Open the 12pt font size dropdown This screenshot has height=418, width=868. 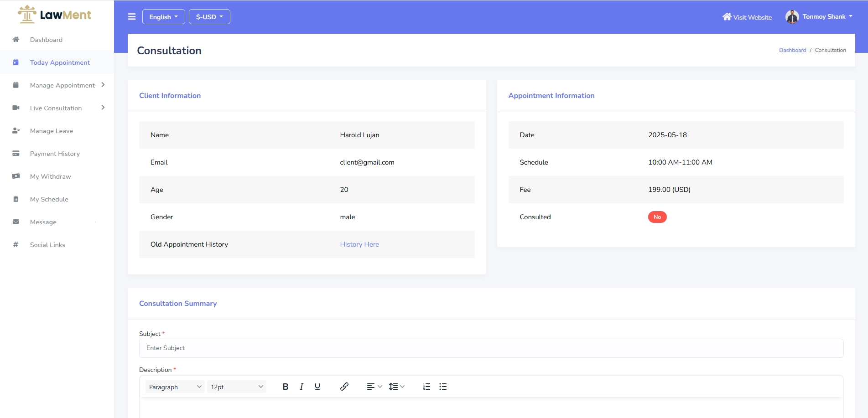[236, 387]
